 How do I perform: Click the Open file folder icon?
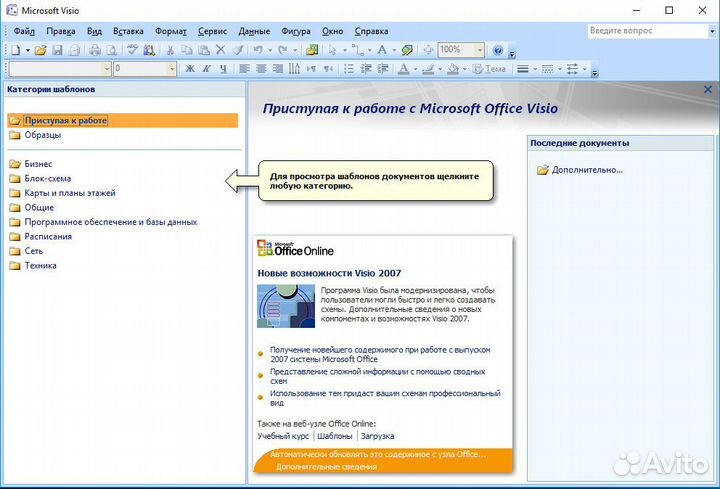click(40, 50)
